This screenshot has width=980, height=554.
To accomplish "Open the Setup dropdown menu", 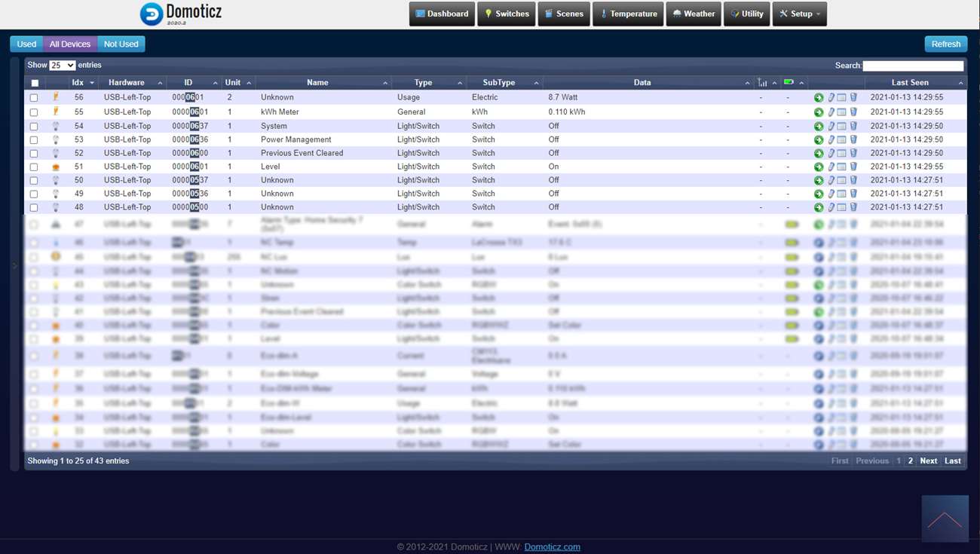I will (799, 14).
